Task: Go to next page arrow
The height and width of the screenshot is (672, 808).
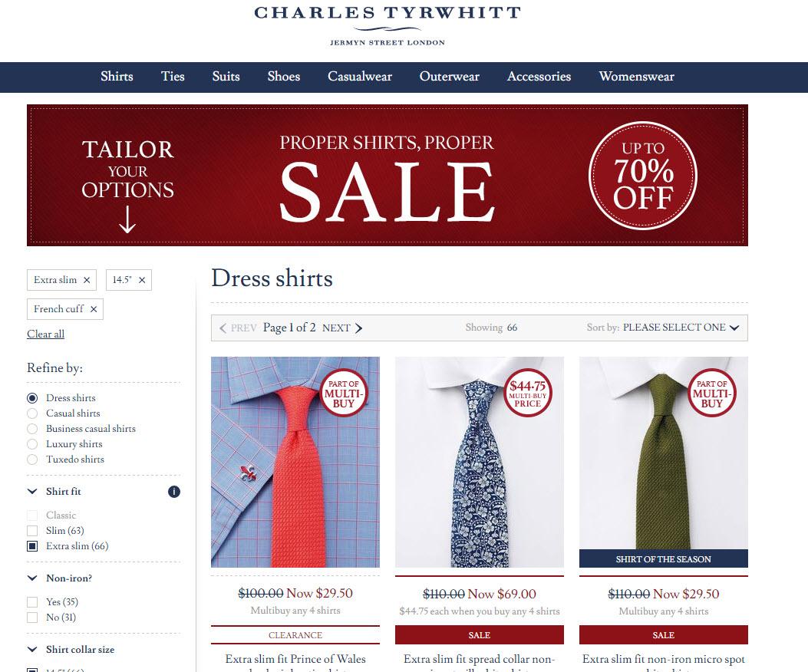Action: point(358,328)
